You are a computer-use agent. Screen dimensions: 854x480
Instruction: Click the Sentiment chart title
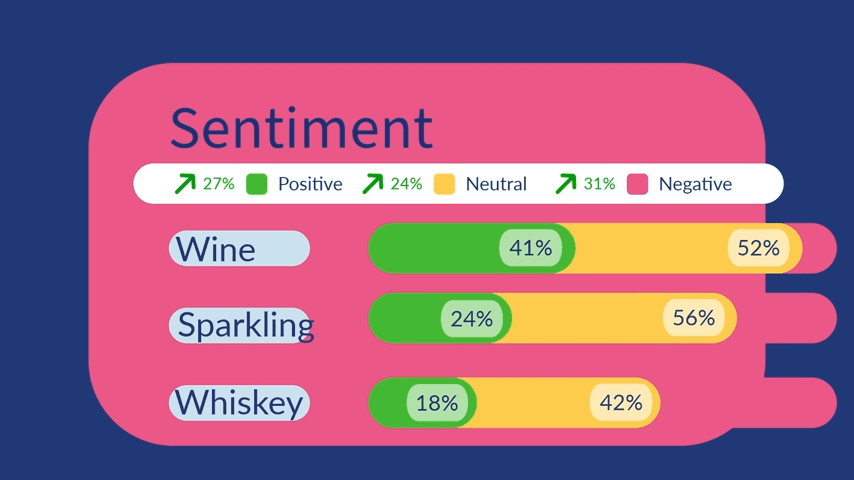[x=301, y=128]
